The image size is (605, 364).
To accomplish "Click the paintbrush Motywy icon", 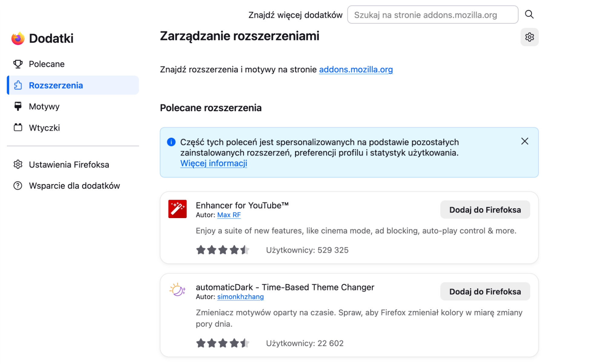I will pyautogui.click(x=18, y=106).
